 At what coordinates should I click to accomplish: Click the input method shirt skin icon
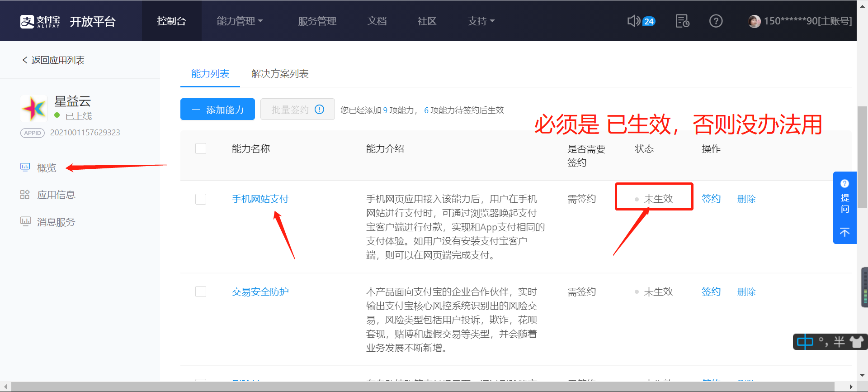pyautogui.click(x=856, y=342)
